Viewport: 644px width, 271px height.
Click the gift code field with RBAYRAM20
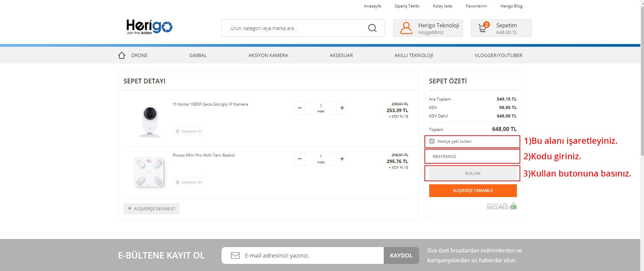pyautogui.click(x=473, y=156)
